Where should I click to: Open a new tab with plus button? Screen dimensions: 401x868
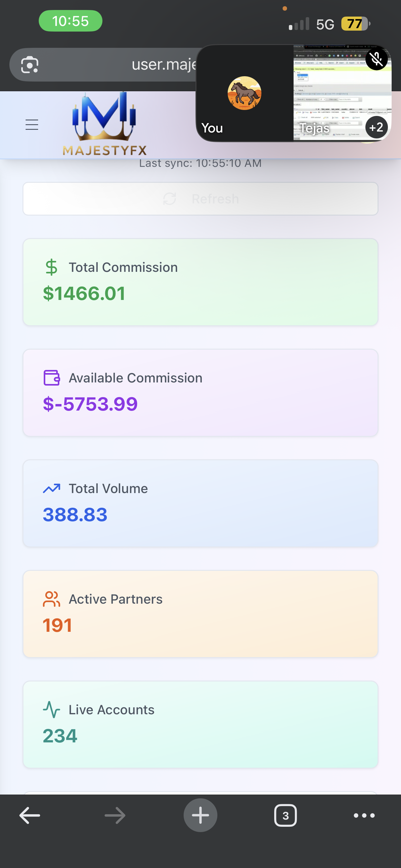point(200,816)
